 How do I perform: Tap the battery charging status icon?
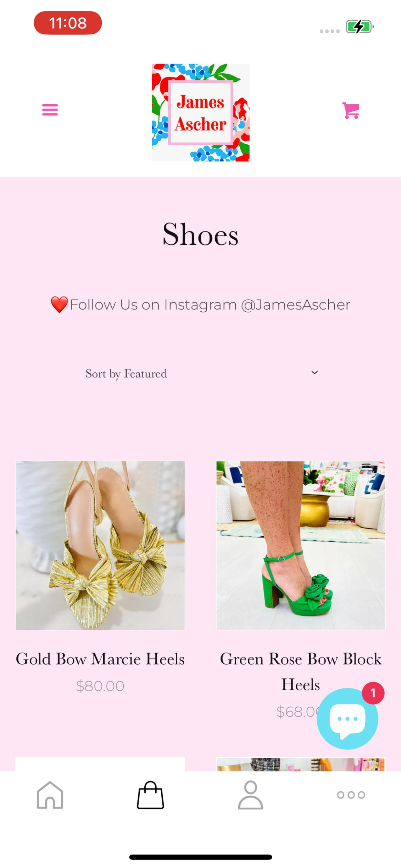pos(360,26)
